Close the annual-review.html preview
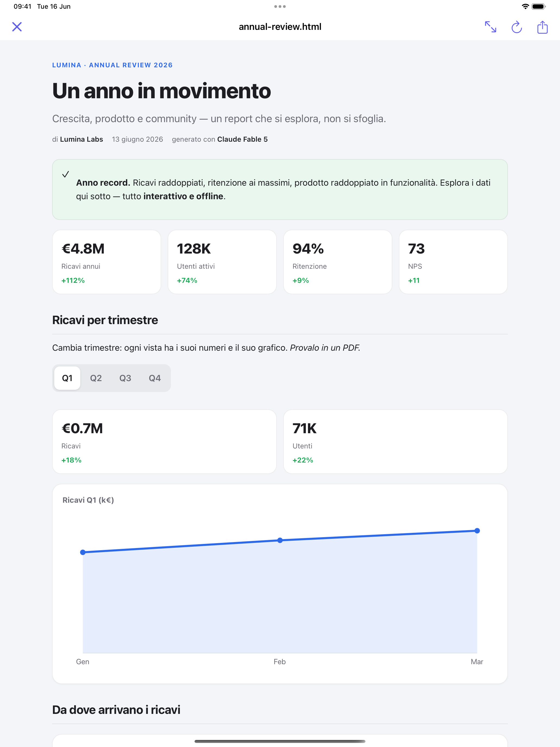560x747 pixels. click(17, 27)
